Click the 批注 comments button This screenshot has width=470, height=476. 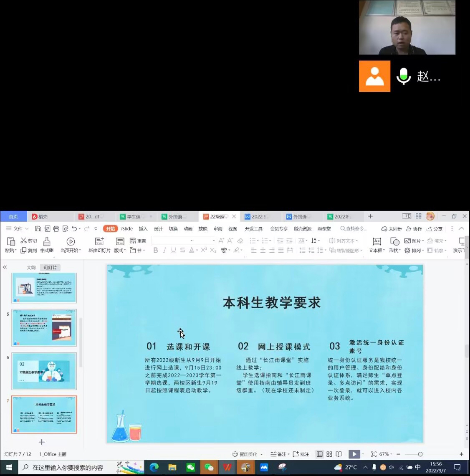click(x=301, y=454)
